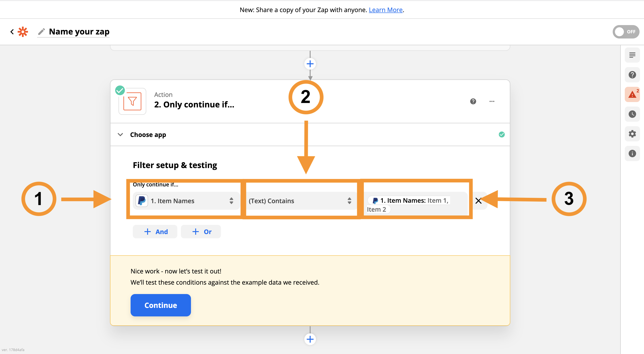
Task: Add an And filter condition
Action: click(x=155, y=232)
